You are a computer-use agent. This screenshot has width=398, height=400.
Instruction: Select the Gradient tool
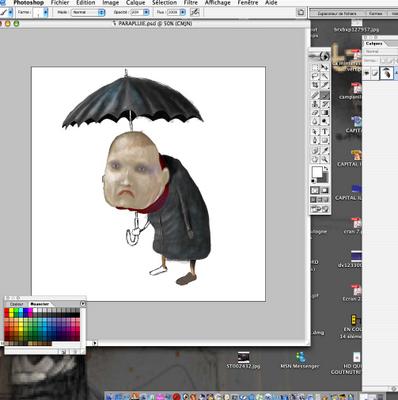click(x=325, y=113)
